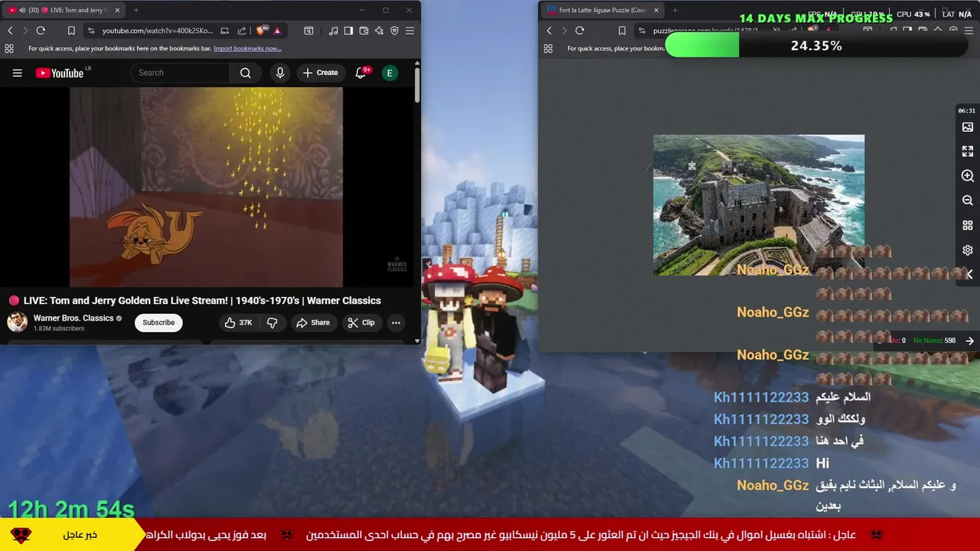Open a new tab in puzzle window
This screenshot has width=980, height=551.
[675, 10]
